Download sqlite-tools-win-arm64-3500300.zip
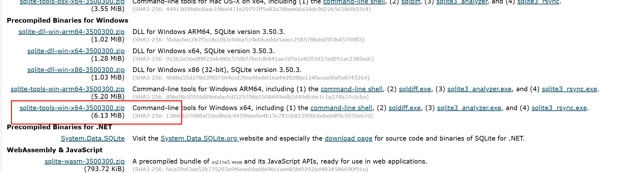Screen dimensions: 644x173 pyautogui.click(x=68, y=89)
